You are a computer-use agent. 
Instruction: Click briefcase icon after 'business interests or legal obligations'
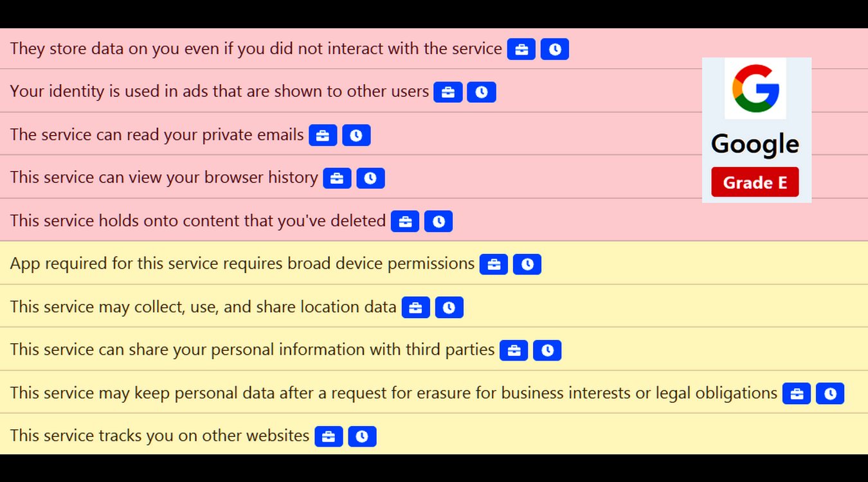pyautogui.click(x=797, y=394)
